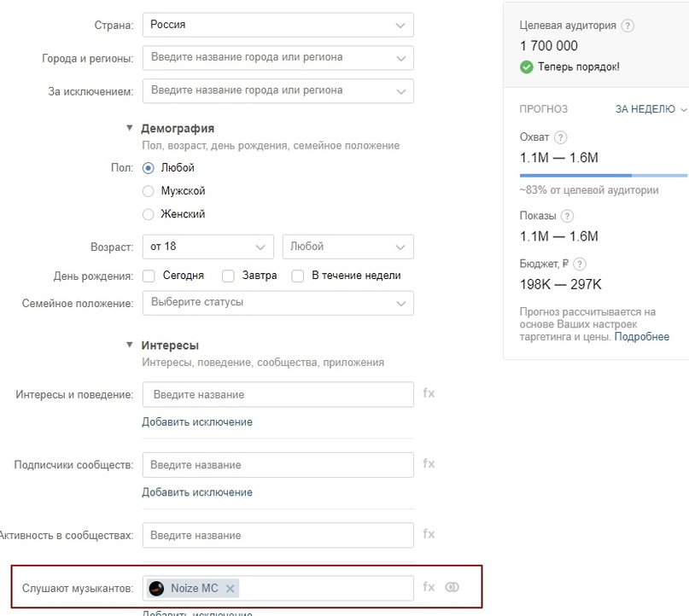Image resolution: width=689 pixels, height=616 pixels.
Task: Select the Мужской gender radio button
Action: point(149,191)
